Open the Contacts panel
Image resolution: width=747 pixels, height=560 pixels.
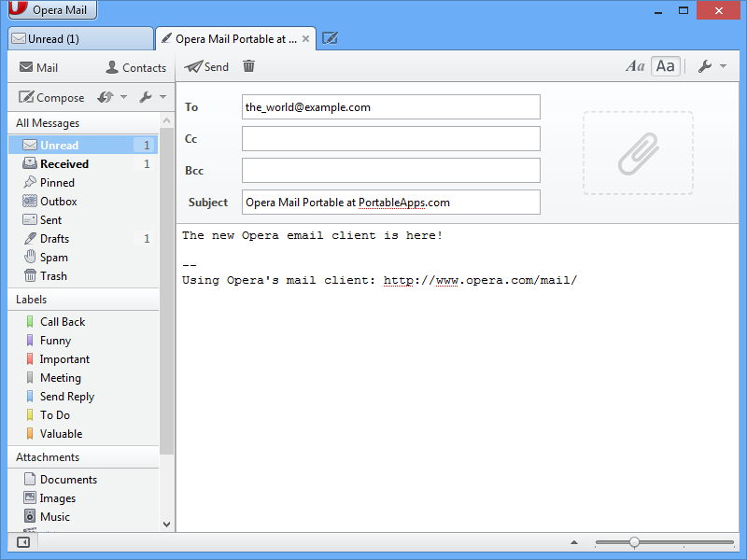tap(135, 67)
